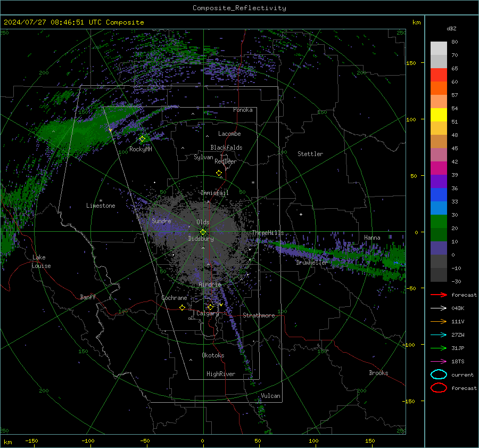Select the green 30 dBZ color swatch
Screen dimensions: 479x448
point(439,221)
